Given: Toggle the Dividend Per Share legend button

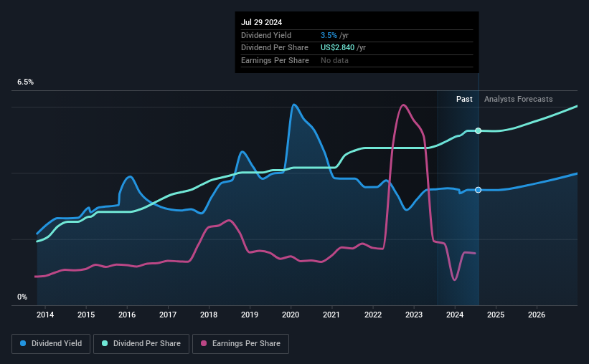Looking at the screenshot, I should tap(141, 344).
